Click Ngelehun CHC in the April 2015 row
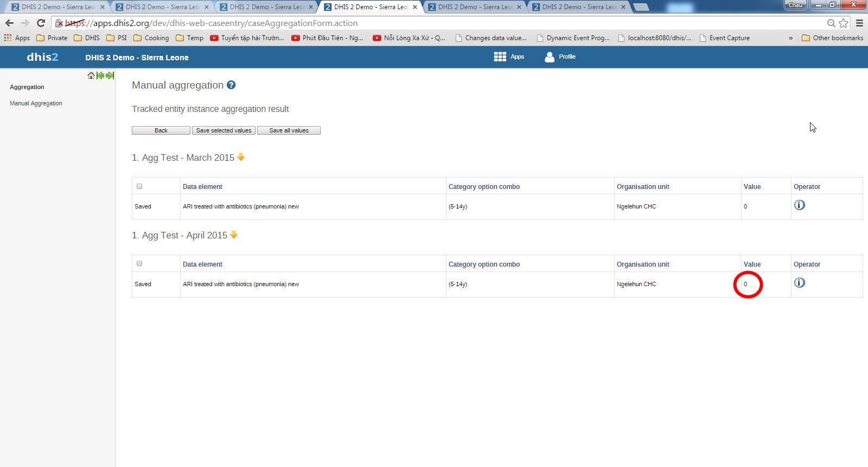This screenshot has height=467, width=868. (x=636, y=284)
